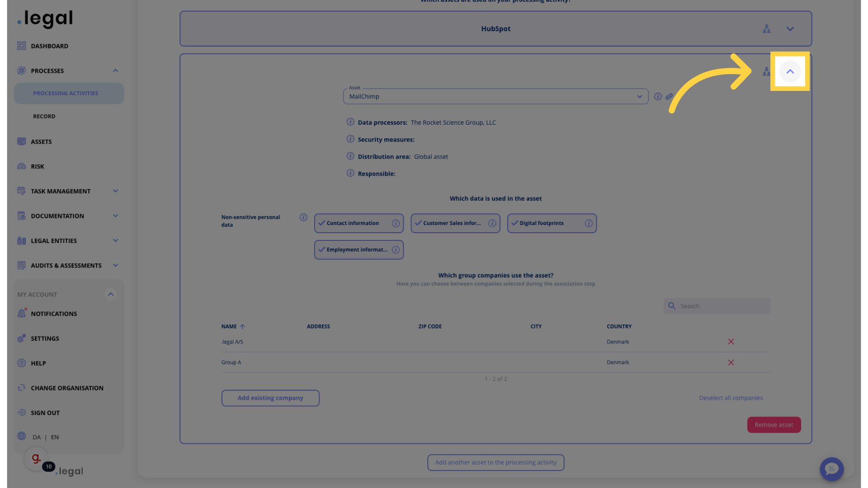Click the company Search field
Image resolution: width=868 pixels, height=488 pixels.
point(717,306)
